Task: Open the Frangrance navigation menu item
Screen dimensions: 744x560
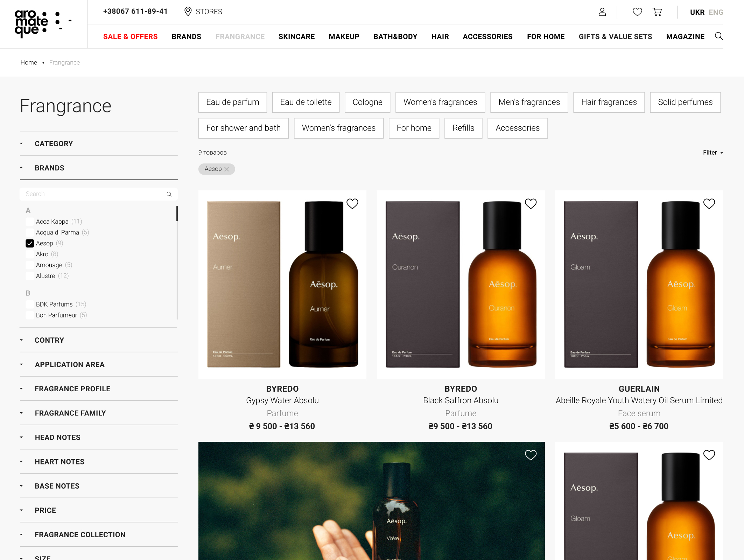Action: [240, 36]
